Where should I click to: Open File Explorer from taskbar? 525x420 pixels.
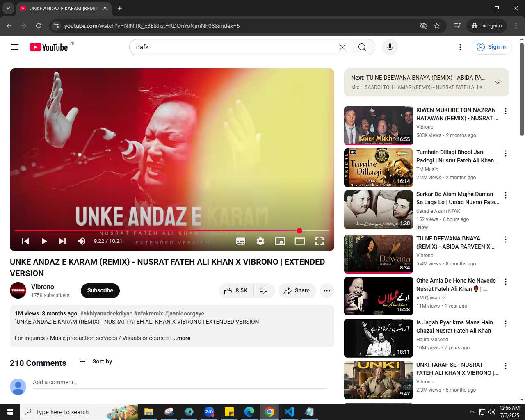[149, 412]
